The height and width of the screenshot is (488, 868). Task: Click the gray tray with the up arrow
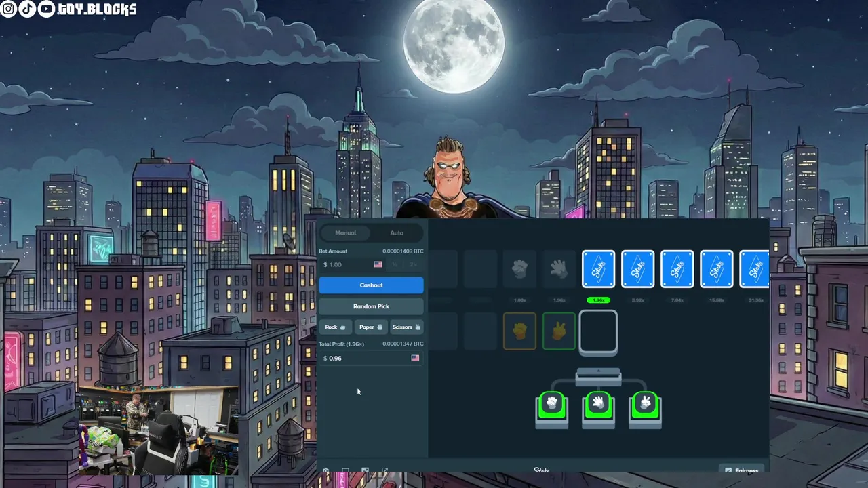598,377
